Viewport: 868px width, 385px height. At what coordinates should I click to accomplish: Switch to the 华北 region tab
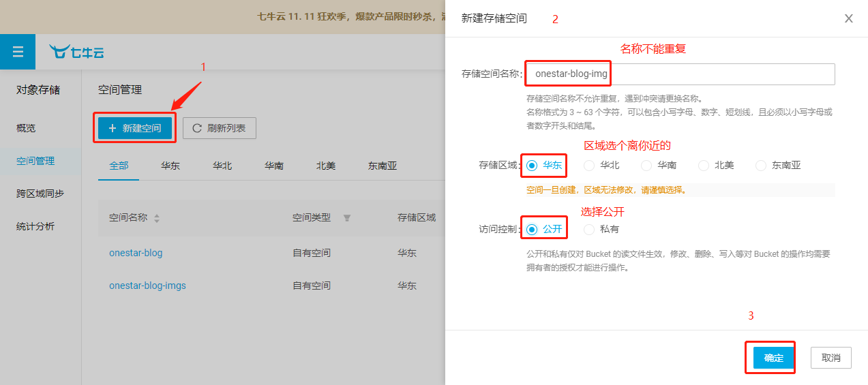point(222,166)
